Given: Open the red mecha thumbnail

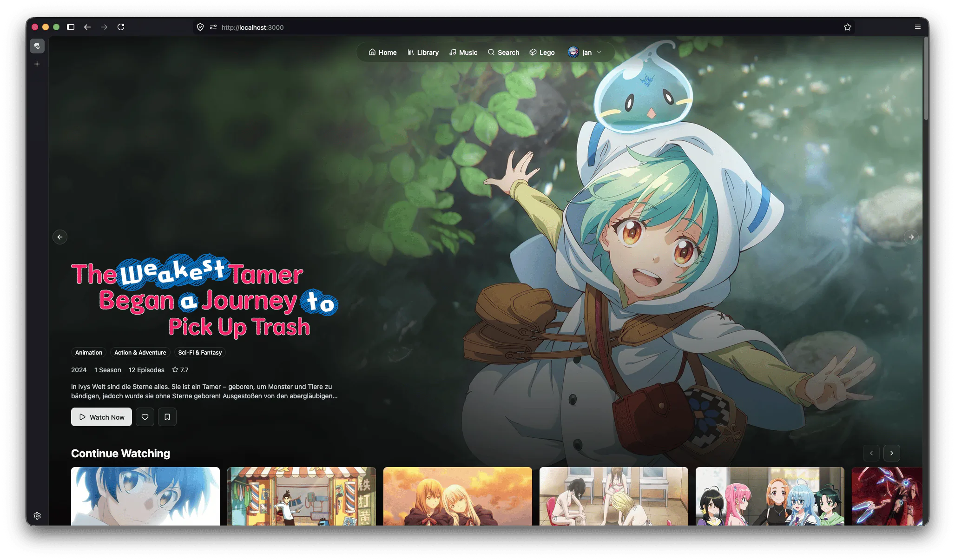Looking at the screenshot, I should tap(887, 496).
